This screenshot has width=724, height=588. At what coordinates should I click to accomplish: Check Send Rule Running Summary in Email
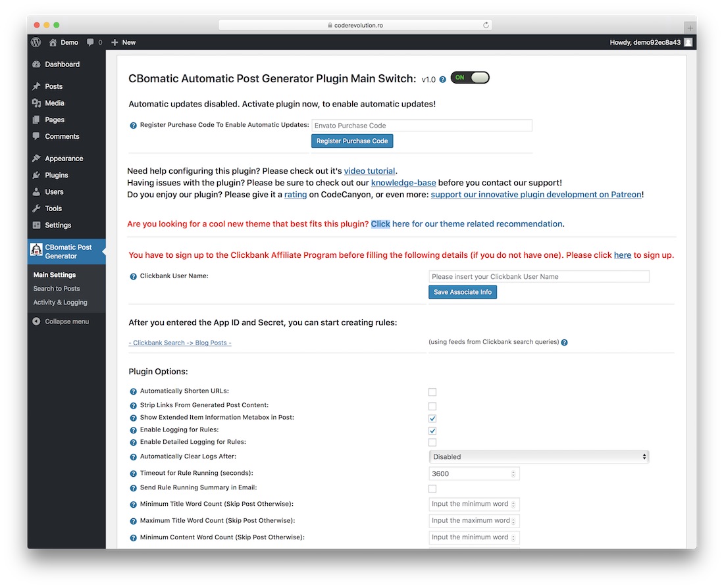point(432,488)
